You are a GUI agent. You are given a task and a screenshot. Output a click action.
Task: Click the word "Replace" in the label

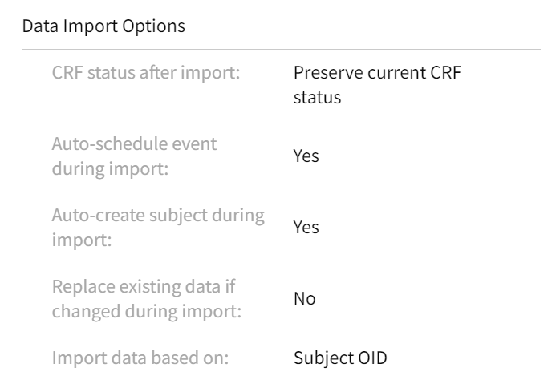[79, 287]
